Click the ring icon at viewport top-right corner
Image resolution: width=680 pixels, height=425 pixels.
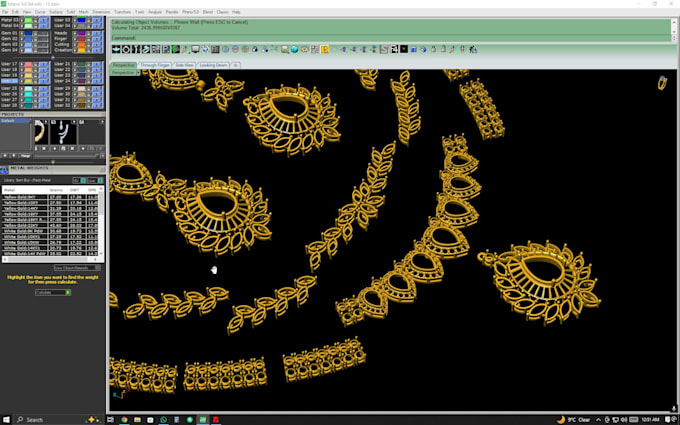(x=662, y=82)
